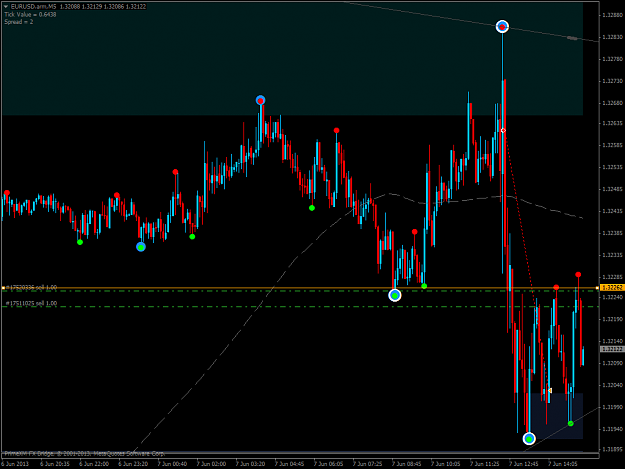
Task: Click the PrimeXM FX Bridge copyright text
Action: [x=84, y=453]
